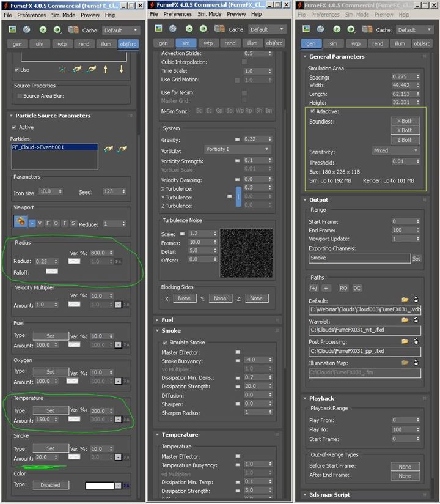Open FumeFX draw/preview window icon in left window
This screenshot has width=440, height=504.
(x=12, y=29)
